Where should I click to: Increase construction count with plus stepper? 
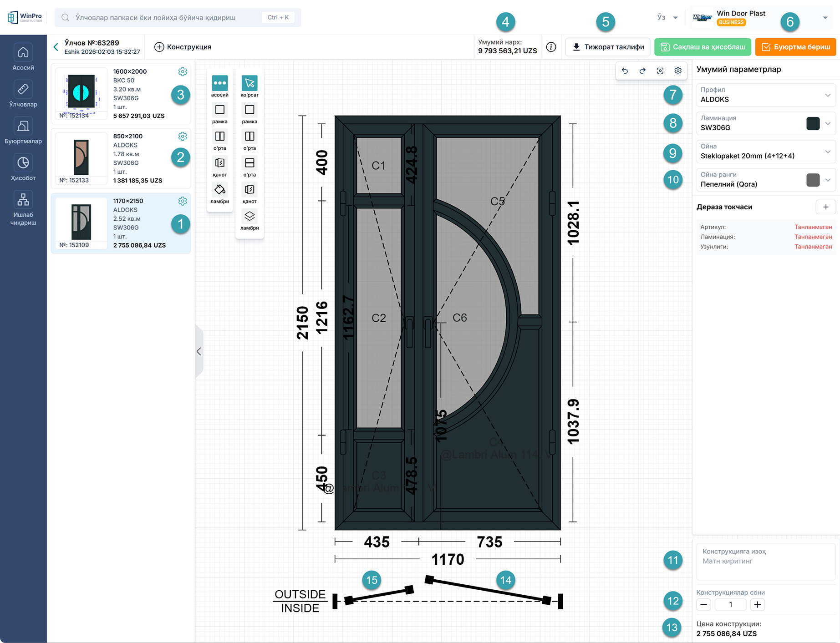pos(758,604)
